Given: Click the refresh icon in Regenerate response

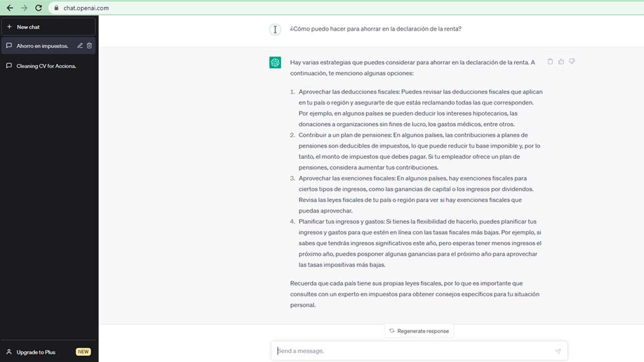Looking at the screenshot, I should [x=392, y=331].
